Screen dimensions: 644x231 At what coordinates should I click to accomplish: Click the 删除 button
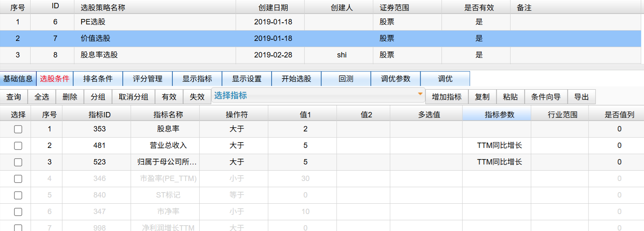tap(70, 97)
